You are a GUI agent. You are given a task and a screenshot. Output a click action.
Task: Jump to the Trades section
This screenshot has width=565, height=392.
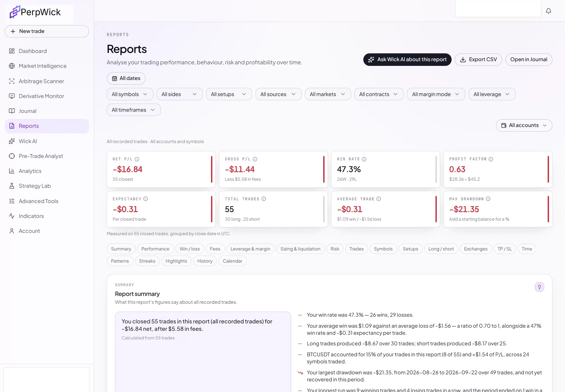pyautogui.click(x=356, y=249)
